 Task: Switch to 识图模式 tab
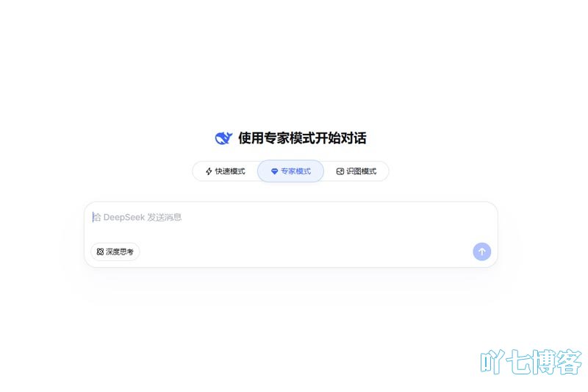pyautogui.click(x=356, y=171)
